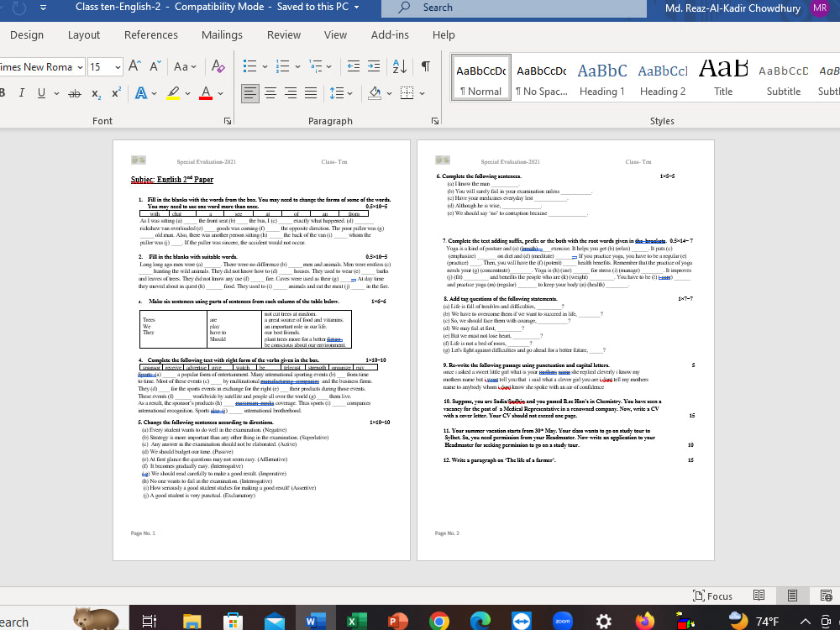840x630 pixels.
Task: Switch to Read Mode view
Action: (x=759, y=596)
